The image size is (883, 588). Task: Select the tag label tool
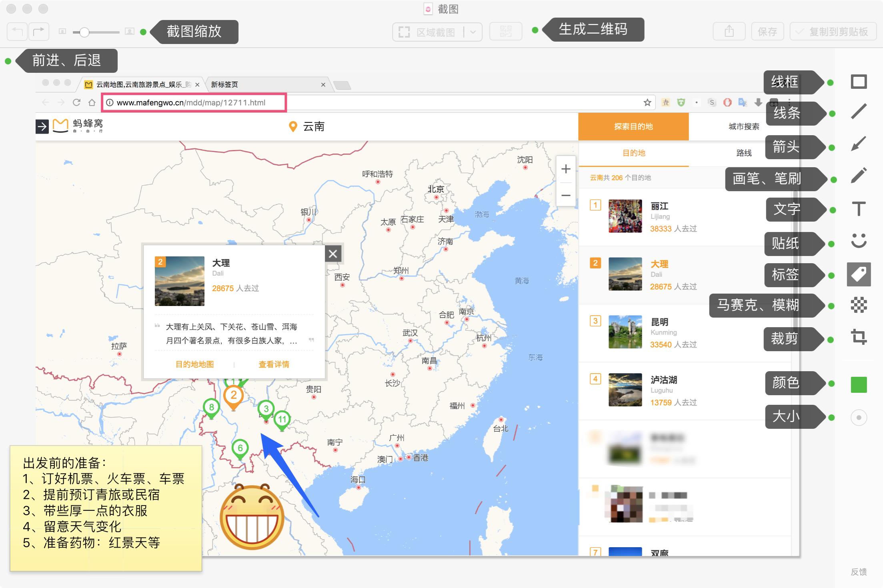pos(859,274)
